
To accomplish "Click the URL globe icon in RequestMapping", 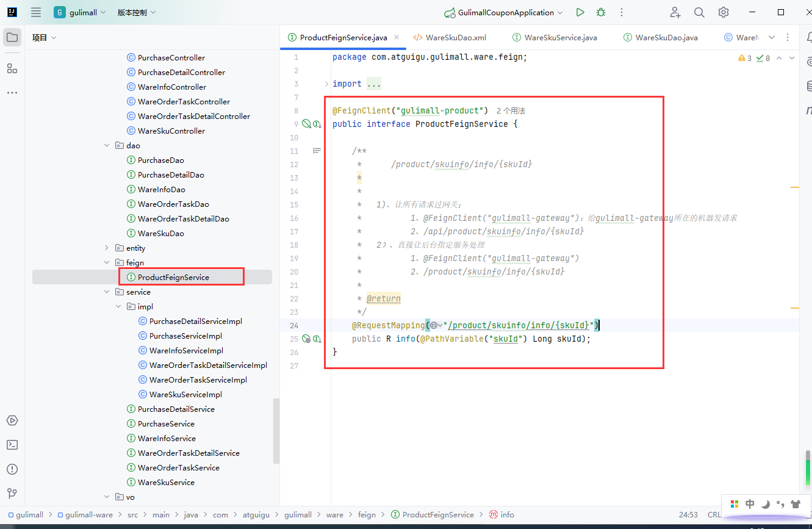I will (434, 325).
